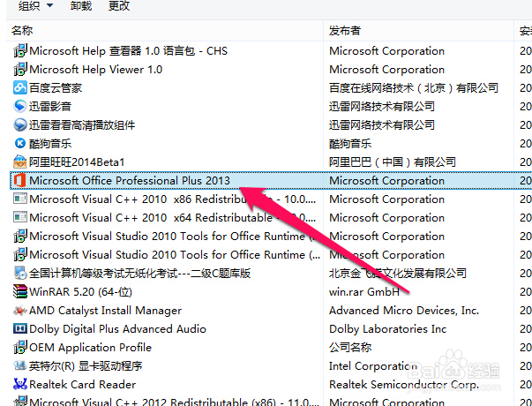Image resolution: width=532 pixels, height=406 pixels.
Task: Select the OEM Application Profile entry
Action: click(x=91, y=347)
